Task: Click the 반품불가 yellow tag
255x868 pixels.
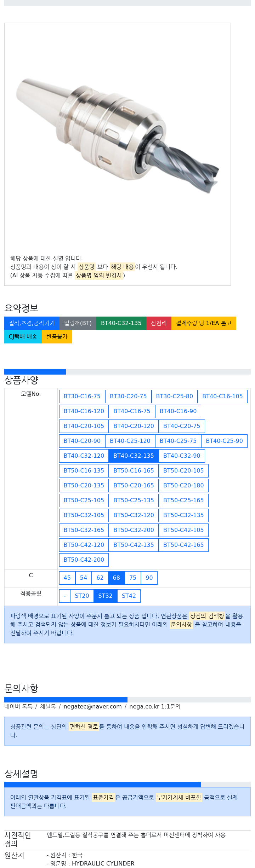Action: tap(57, 336)
